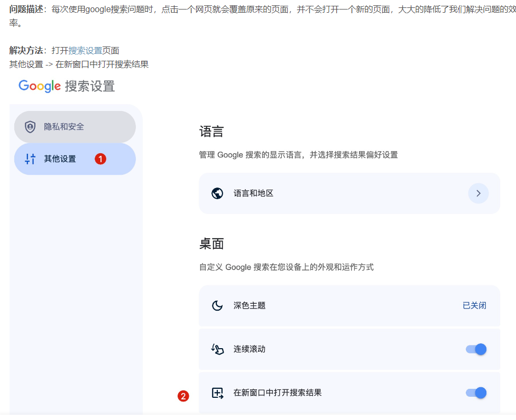This screenshot has height=420, width=516.
Task: Click the shield icon for 隐私和安全
Action: pyautogui.click(x=30, y=127)
